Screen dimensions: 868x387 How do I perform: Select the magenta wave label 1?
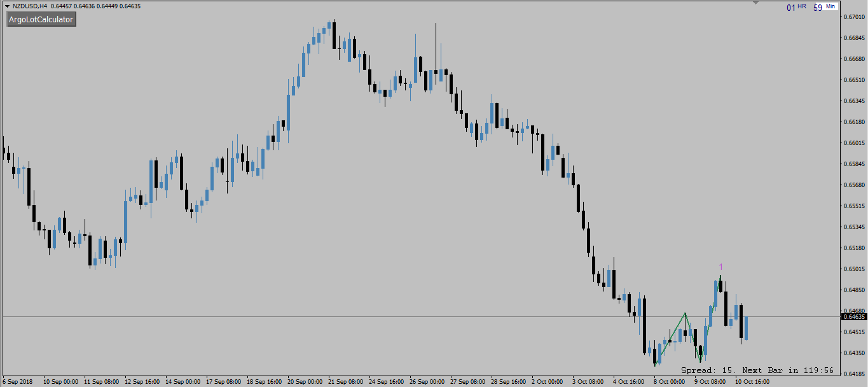tap(720, 267)
